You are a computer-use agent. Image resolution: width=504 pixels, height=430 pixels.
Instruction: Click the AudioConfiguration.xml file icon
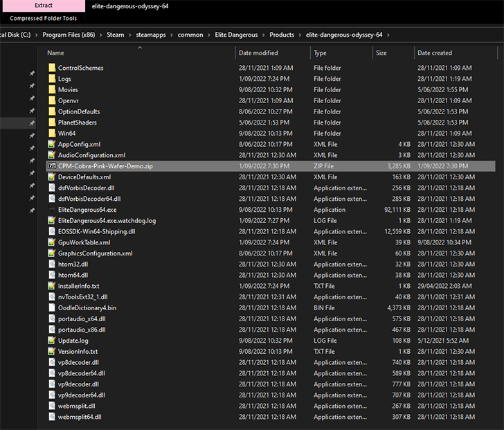point(52,155)
